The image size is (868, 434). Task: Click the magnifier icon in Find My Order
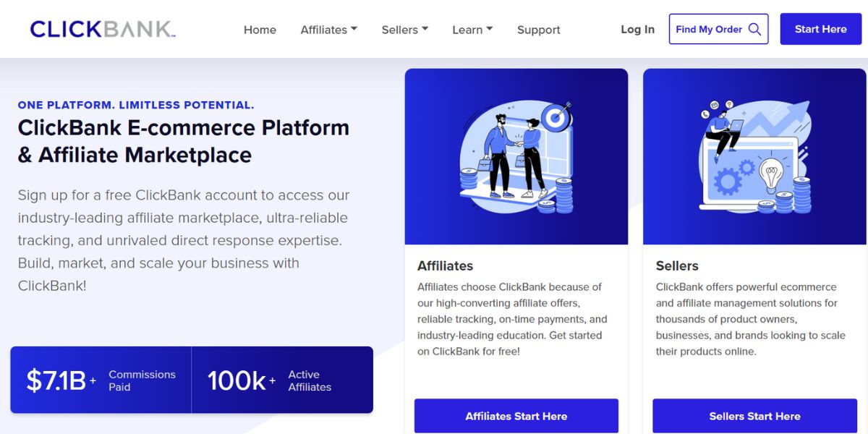pyautogui.click(x=754, y=29)
